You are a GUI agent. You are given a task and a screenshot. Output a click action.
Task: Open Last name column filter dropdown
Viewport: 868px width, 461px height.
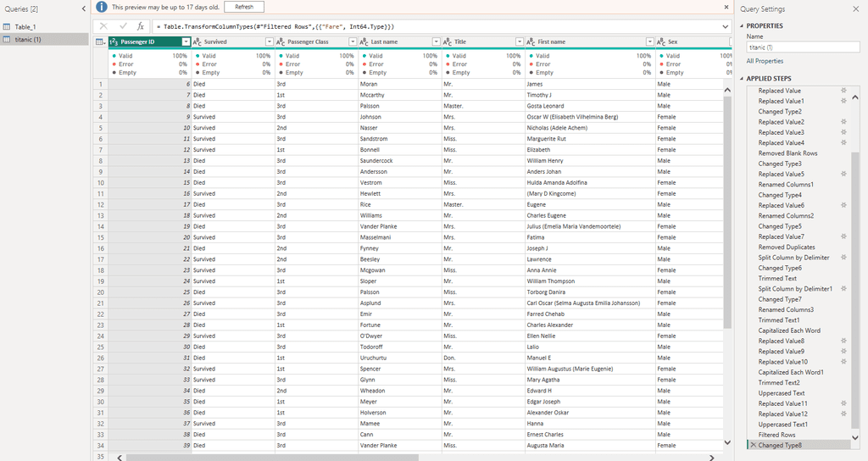(x=437, y=42)
